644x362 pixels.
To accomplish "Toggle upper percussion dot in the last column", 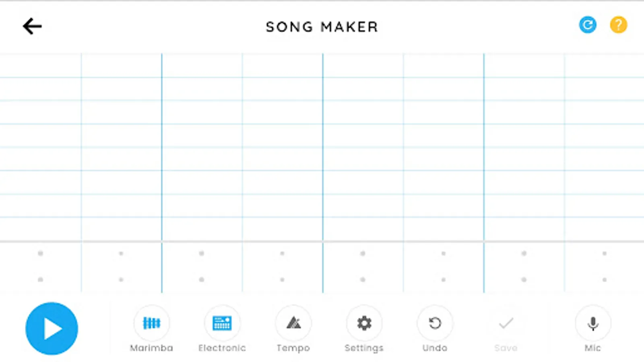I will pos(604,253).
